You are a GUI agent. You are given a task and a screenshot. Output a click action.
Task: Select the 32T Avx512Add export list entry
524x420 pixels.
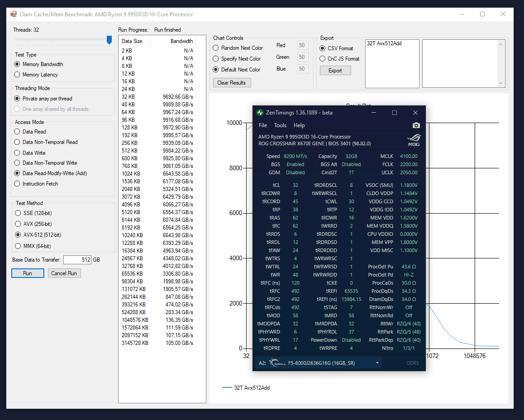[x=384, y=43]
